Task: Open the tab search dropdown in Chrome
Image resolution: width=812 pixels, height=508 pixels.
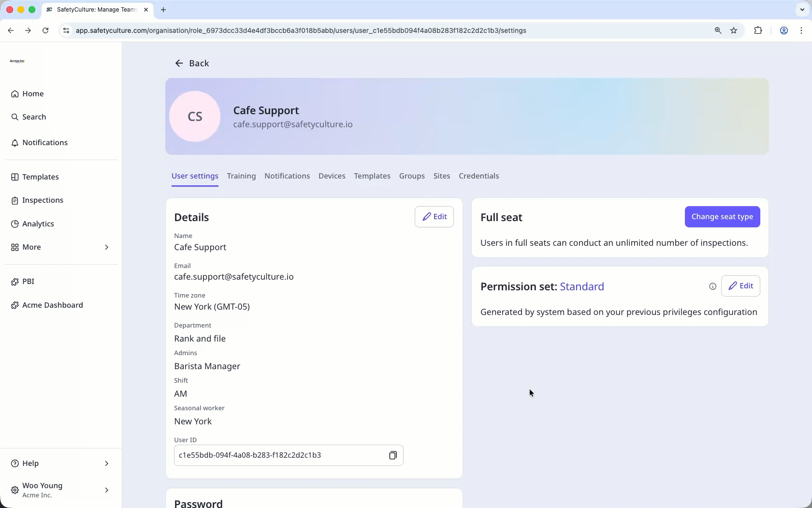Action: click(x=802, y=10)
